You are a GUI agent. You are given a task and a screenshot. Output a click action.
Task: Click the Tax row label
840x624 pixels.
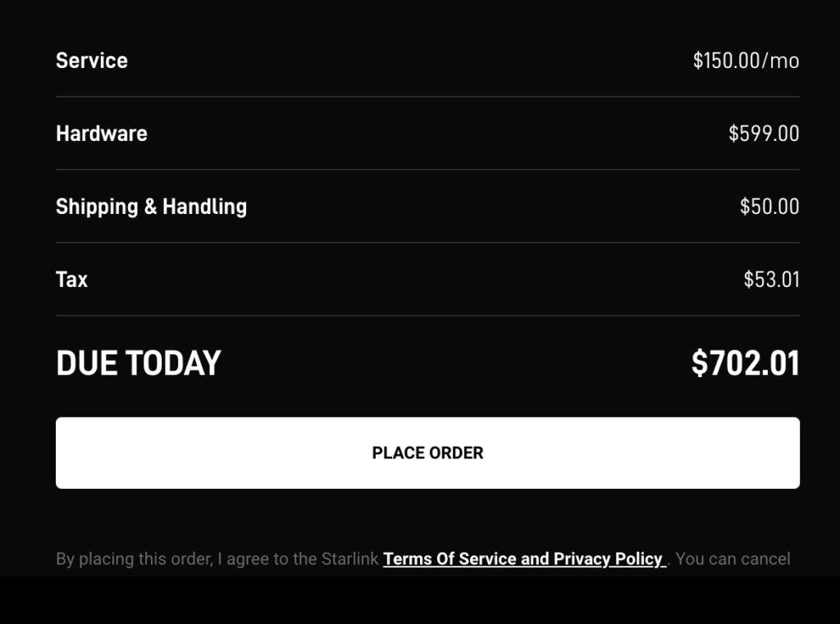71,280
